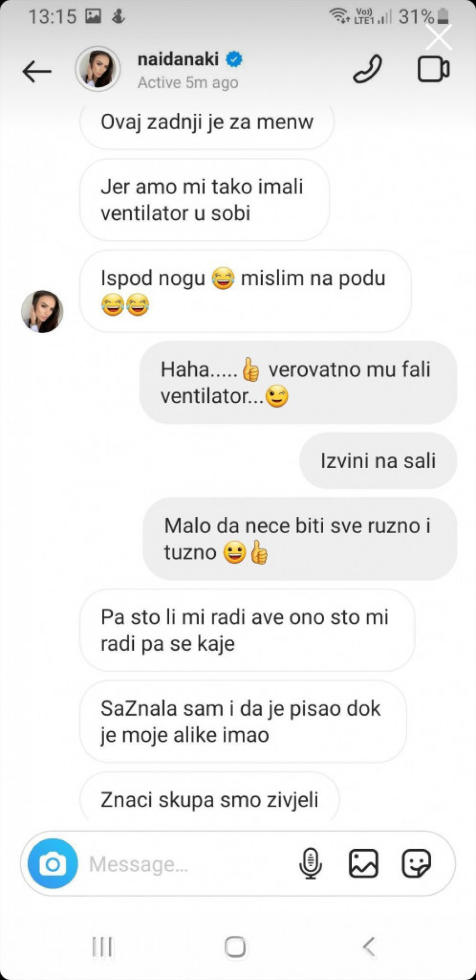Tap the Android navigation back button
The image size is (476, 980).
click(369, 947)
